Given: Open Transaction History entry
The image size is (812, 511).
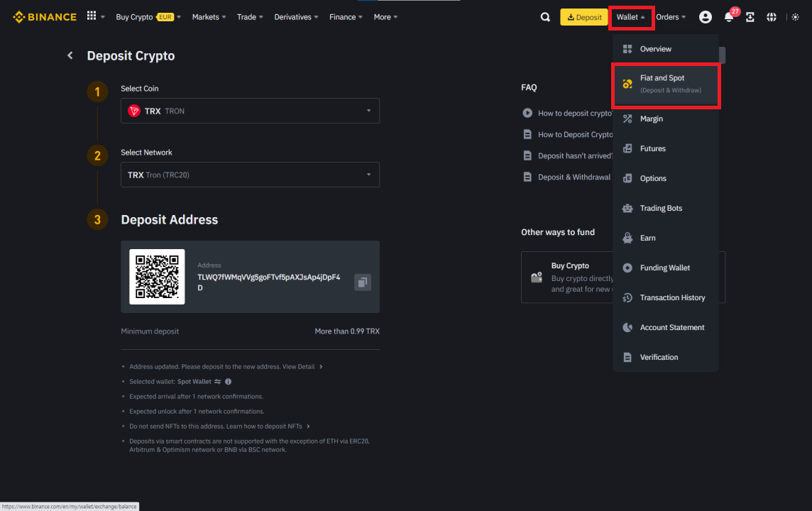Looking at the screenshot, I should pos(666,297).
